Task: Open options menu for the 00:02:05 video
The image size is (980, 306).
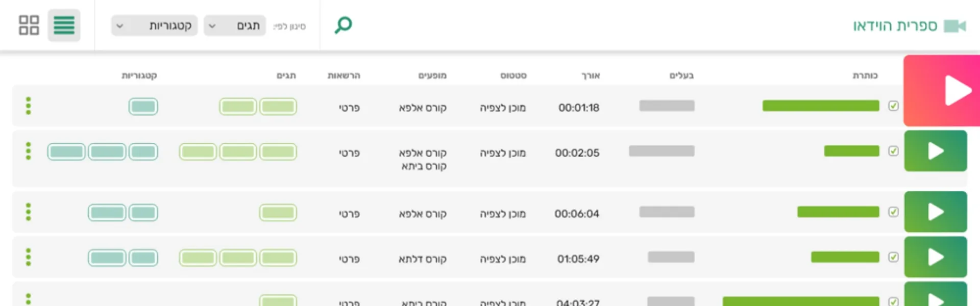Action: click(x=29, y=151)
